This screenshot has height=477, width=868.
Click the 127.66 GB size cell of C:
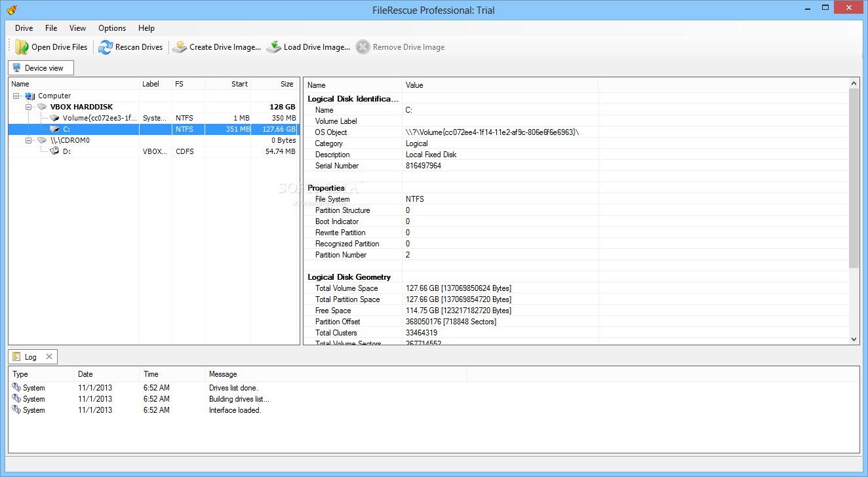pos(275,129)
